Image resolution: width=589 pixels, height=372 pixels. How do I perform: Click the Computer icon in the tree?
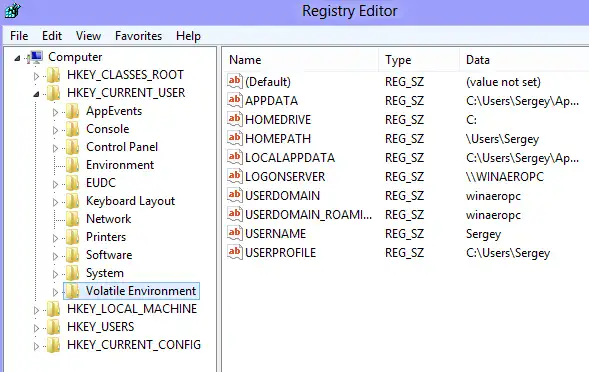(x=36, y=57)
